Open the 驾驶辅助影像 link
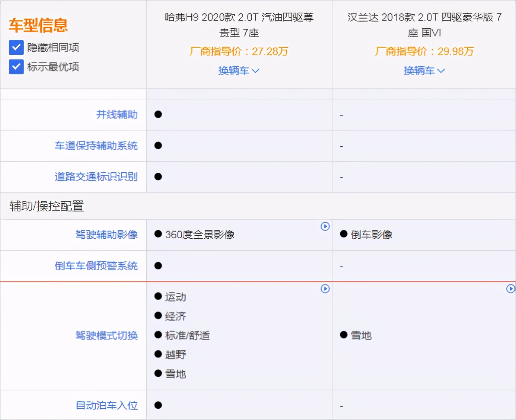The width and height of the screenshot is (516, 420). coord(106,235)
